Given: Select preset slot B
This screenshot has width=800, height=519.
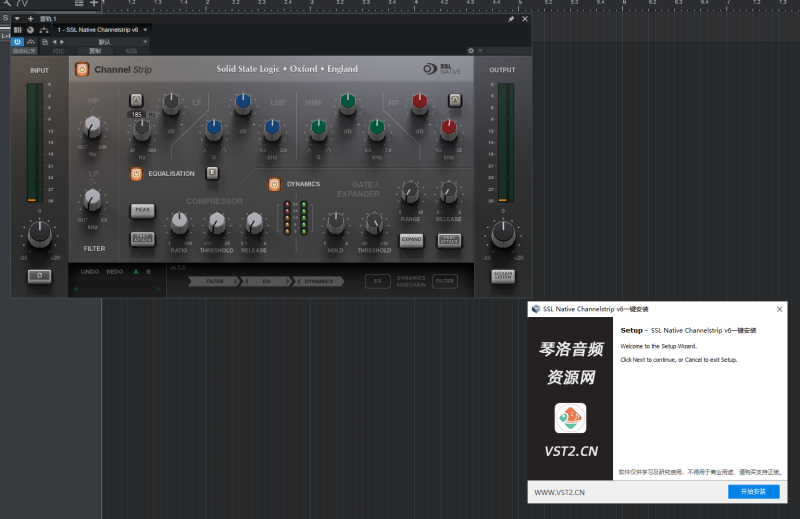Looking at the screenshot, I should [x=148, y=272].
